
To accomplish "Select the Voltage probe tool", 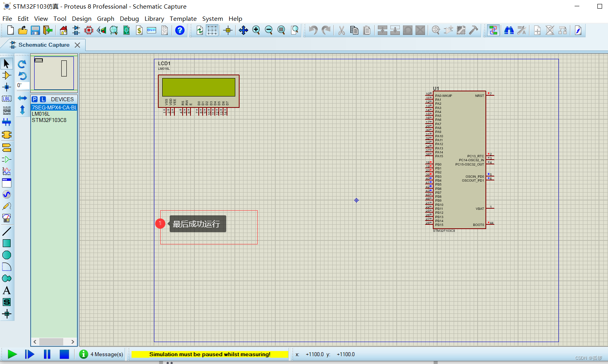I will (x=6, y=206).
